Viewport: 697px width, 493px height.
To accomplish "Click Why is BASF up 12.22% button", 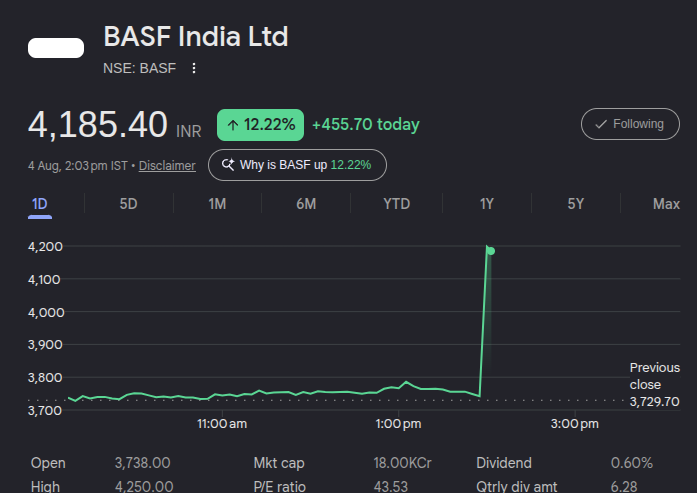I will [297, 165].
